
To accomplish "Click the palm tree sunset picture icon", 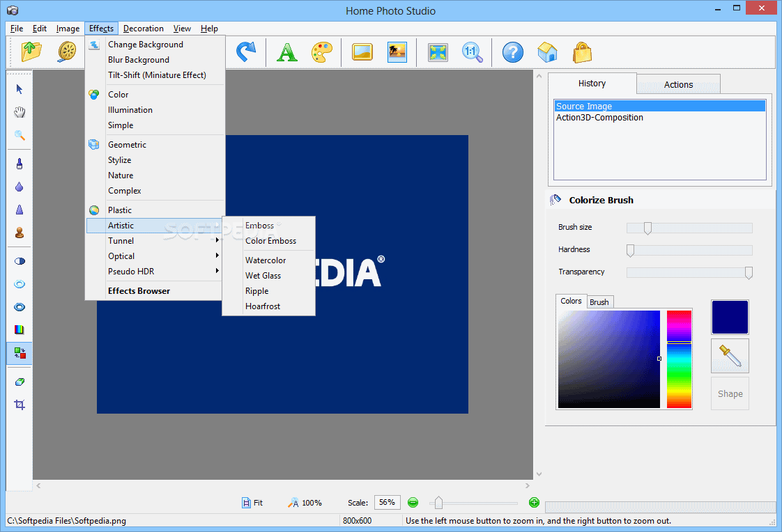I will 397,52.
